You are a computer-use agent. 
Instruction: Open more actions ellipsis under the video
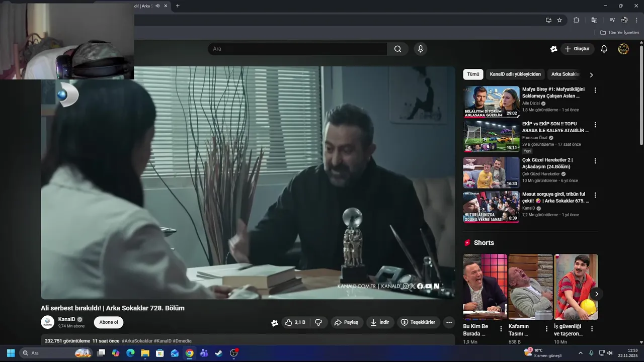coord(449,322)
